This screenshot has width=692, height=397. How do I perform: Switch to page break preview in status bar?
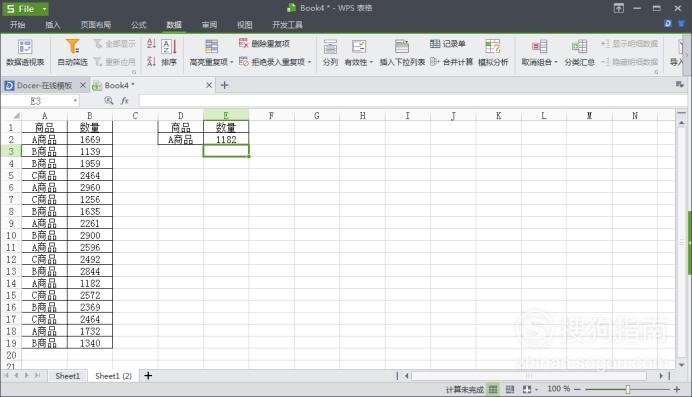(x=510, y=389)
